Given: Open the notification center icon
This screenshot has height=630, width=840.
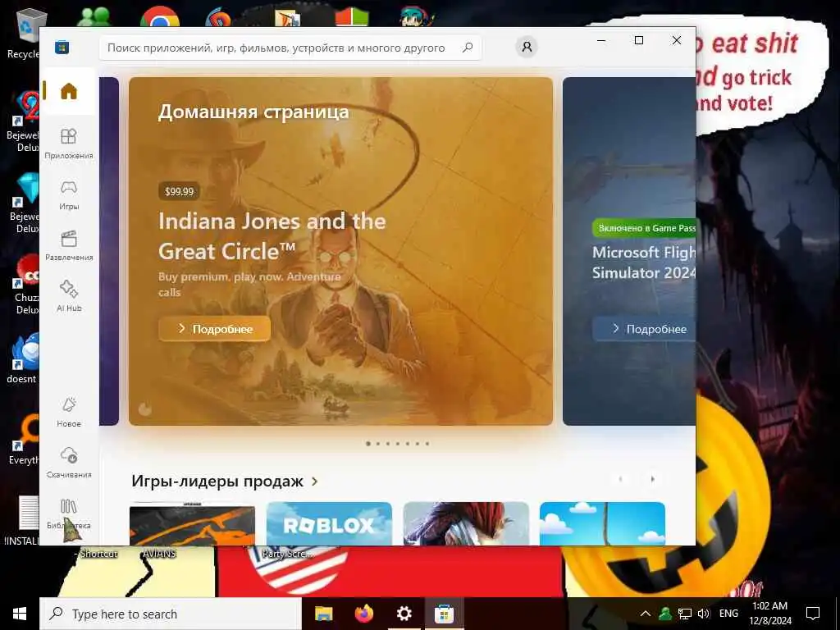Looking at the screenshot, I should click(x=813, y=614).
